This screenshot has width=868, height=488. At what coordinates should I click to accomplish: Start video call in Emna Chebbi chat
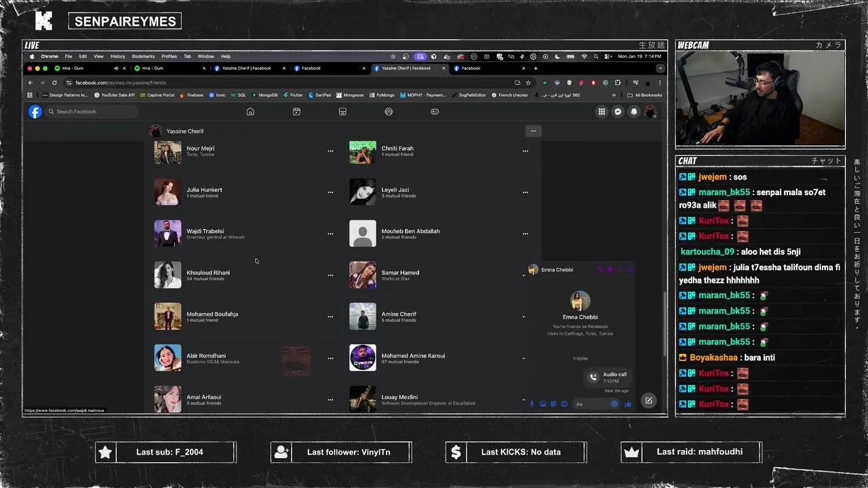tap(610, 270)
